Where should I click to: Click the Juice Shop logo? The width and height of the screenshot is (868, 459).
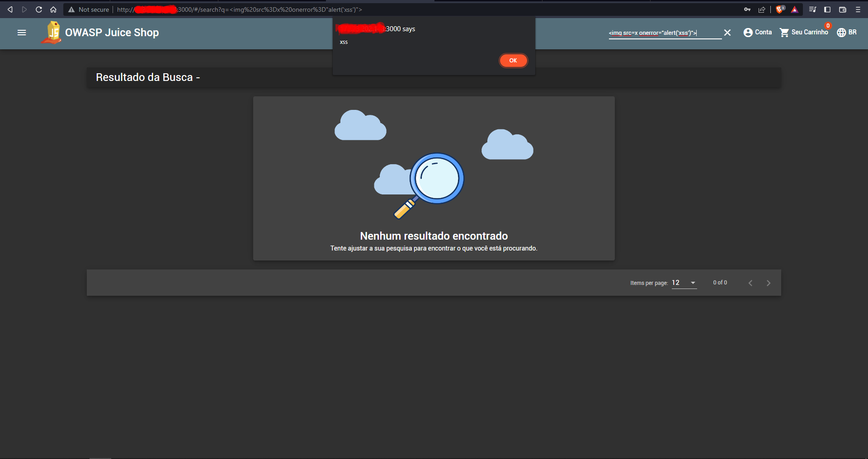point(51,33)
